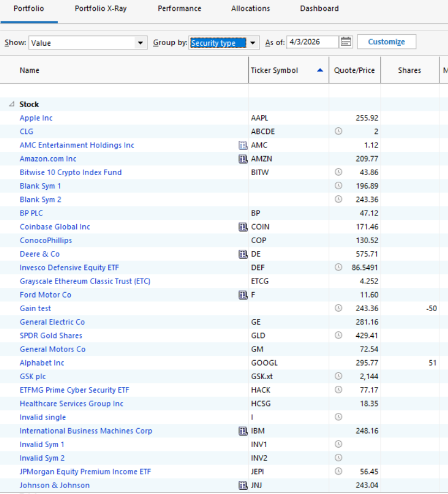Click clock icon in Invesco Defensive Equity row
The image size is (448, 494).
338,267
